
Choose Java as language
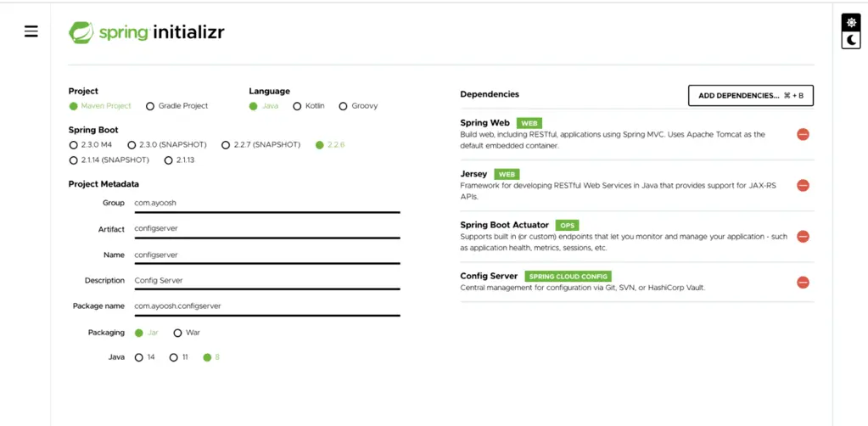264,106
